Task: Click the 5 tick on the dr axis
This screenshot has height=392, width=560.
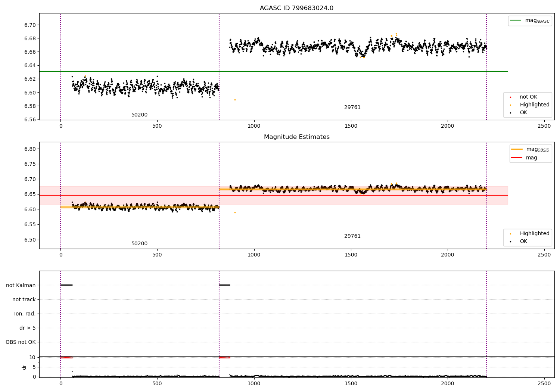Action: [34, 367]
